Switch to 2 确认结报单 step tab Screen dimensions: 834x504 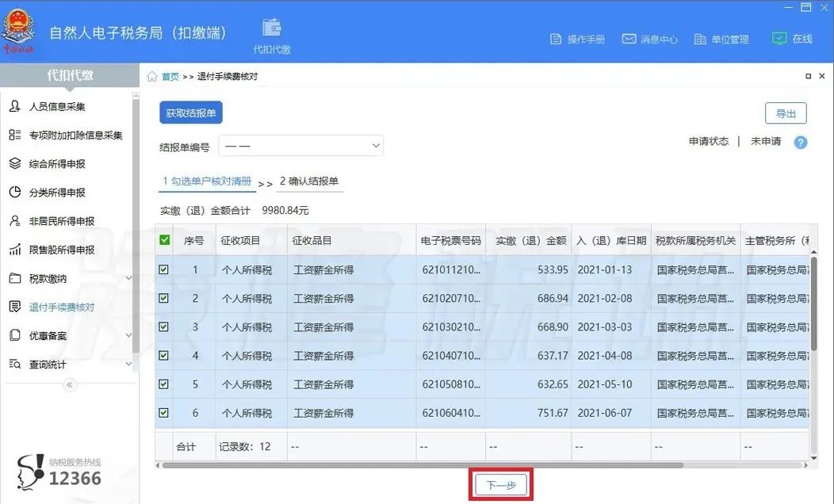pos(309,181)
